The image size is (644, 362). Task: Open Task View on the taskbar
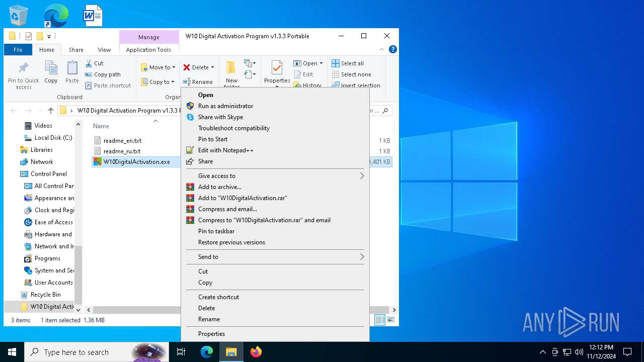pyautogui.click(x=181, y=352)
